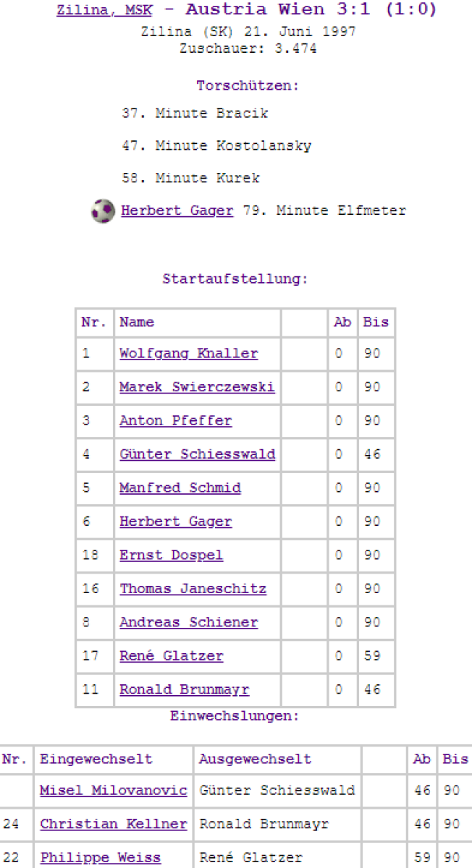Open René Glatzer link in starting lineup

172,656
